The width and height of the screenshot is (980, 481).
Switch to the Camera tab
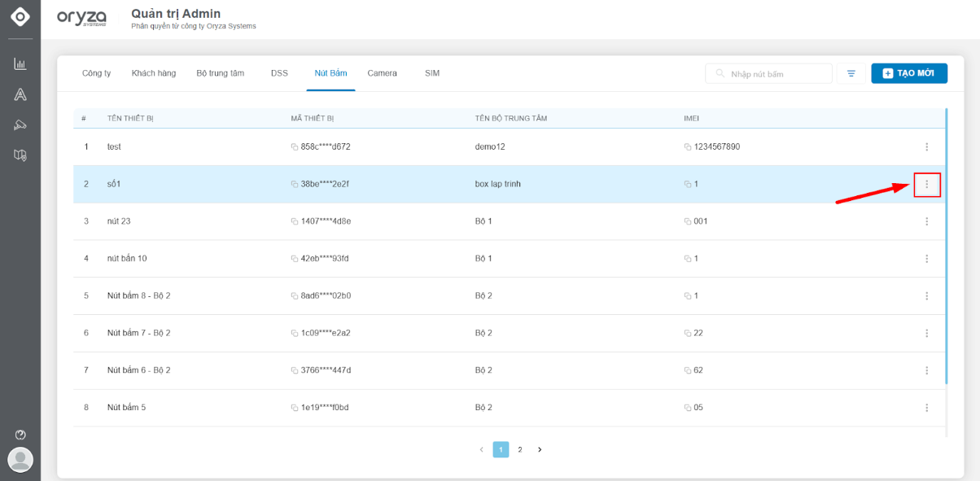[x=382, y=73]
